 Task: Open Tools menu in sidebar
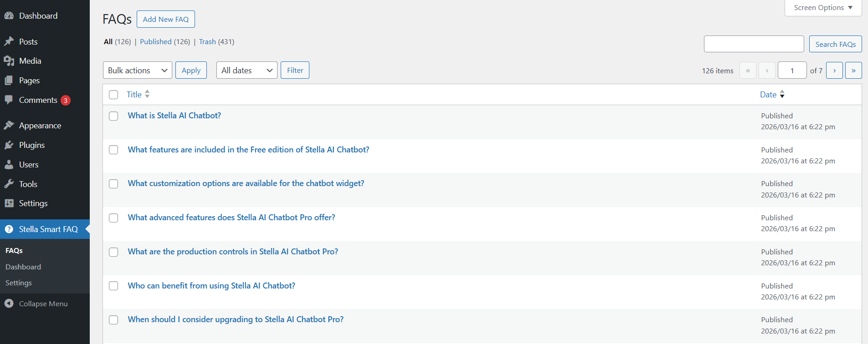[28, 184]
